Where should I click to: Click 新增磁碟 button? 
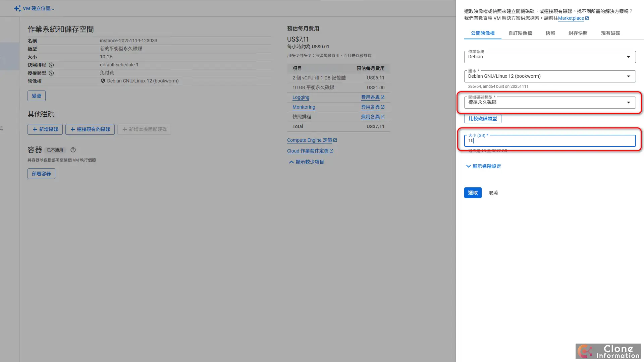coord(45,129)
